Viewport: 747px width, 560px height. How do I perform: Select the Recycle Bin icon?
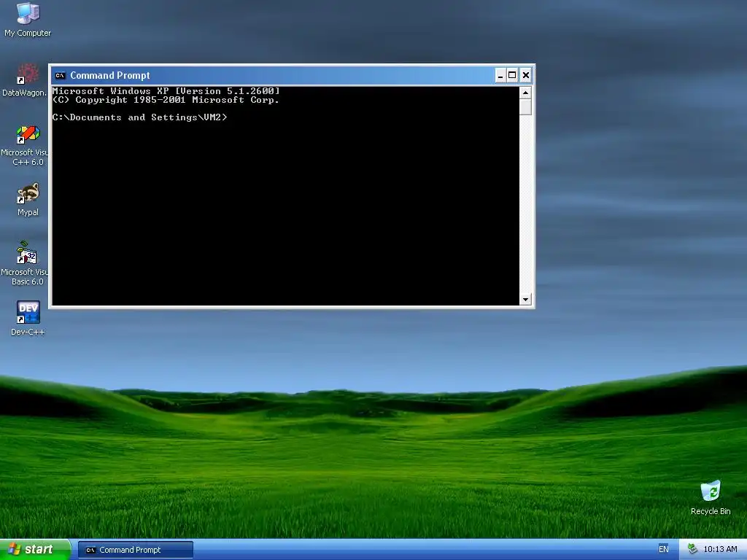pos(711,497)
